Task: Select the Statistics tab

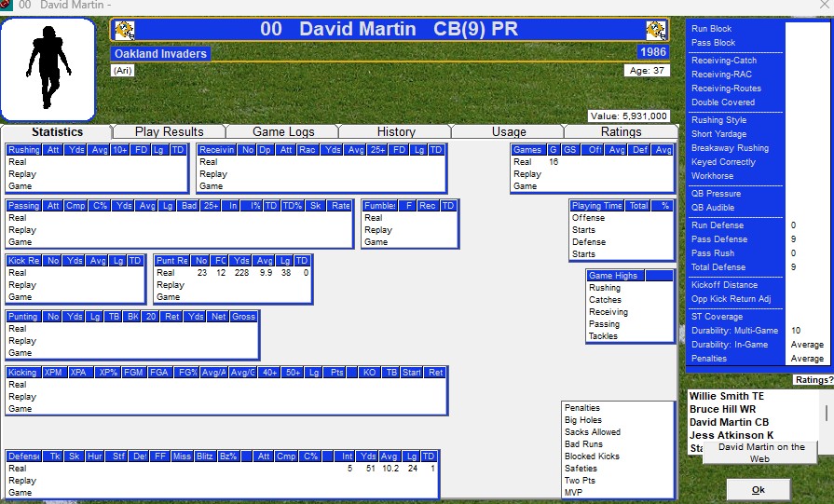Action: 58,131
